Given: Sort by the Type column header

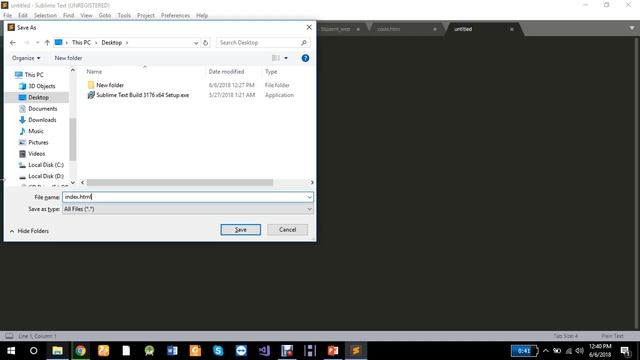Looking at the screenshot, I should 271,71.
